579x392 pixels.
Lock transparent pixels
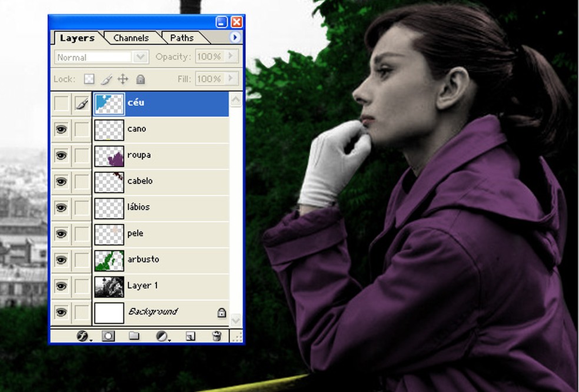89,79
